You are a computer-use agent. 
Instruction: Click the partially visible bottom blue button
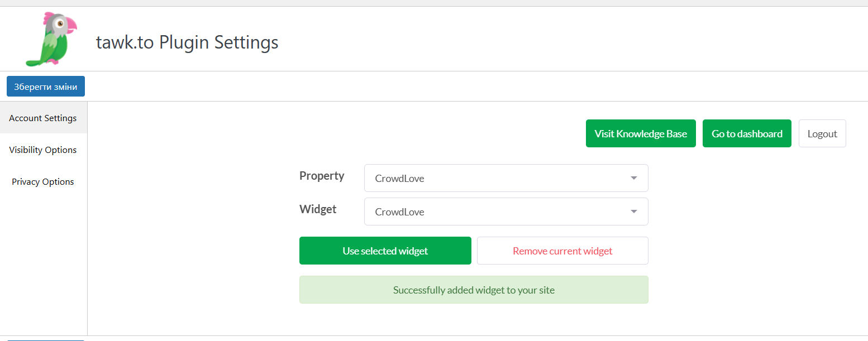45,339
